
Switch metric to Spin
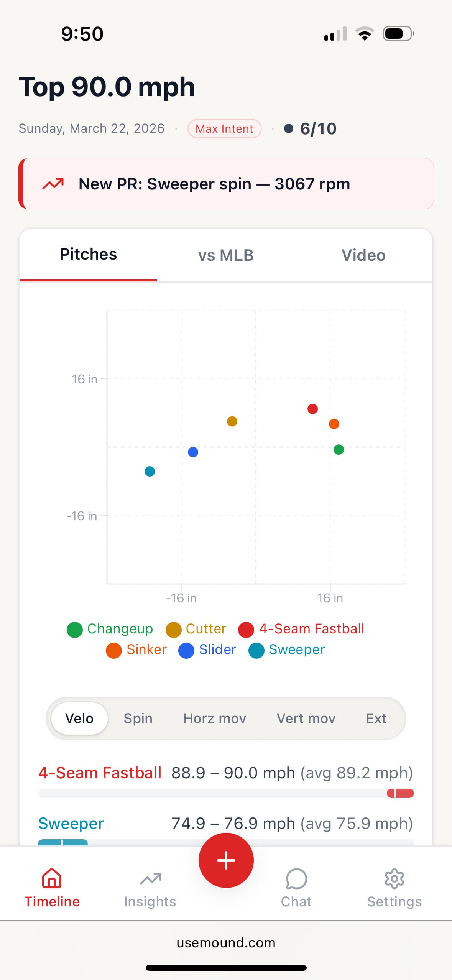[138, 718]
